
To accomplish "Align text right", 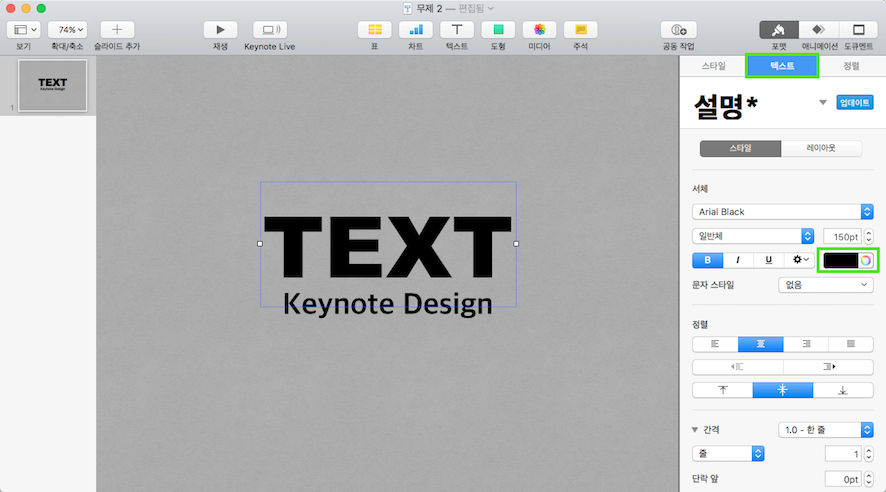I will tap(806, 344).
